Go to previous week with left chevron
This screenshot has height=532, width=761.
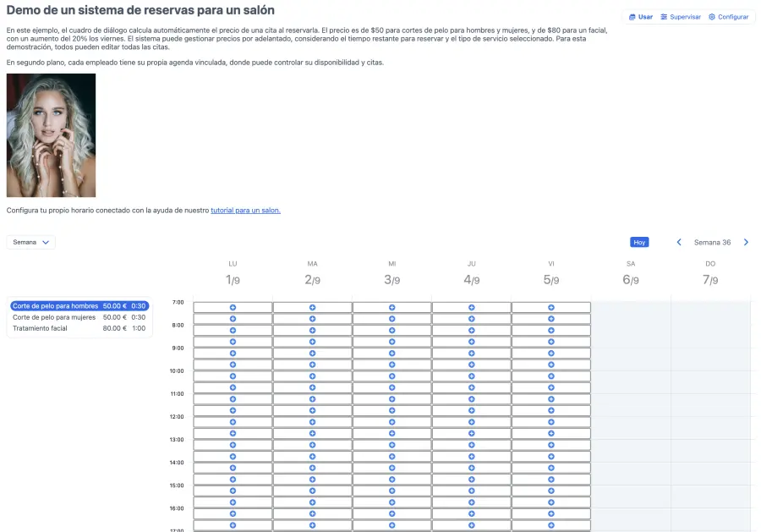[679, 242]
